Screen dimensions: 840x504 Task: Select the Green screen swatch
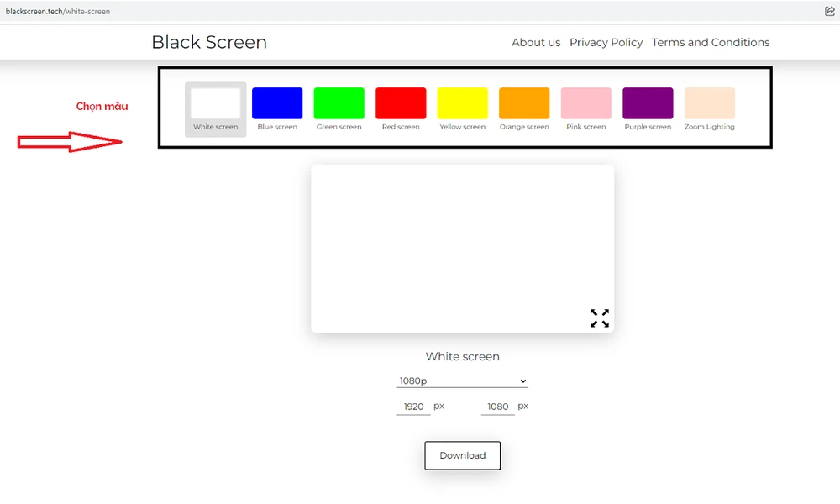pyautogui.click(x=339, y=109)
